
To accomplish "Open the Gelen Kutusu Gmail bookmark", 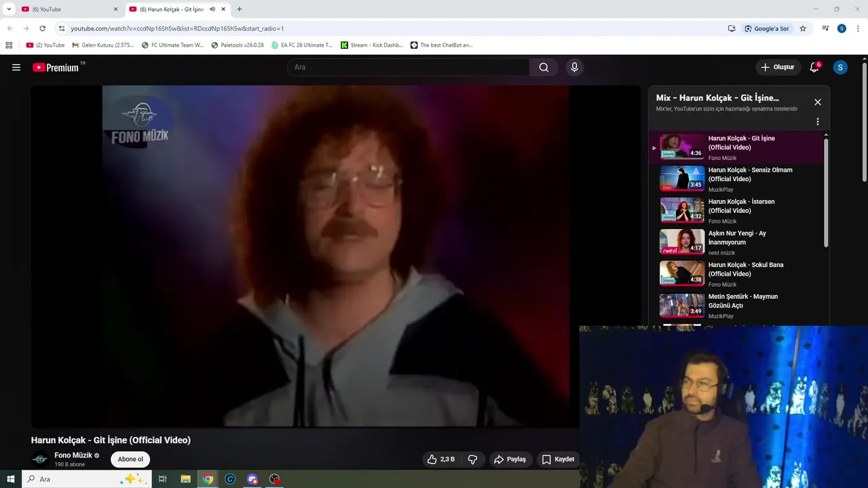I will (103, 45).
